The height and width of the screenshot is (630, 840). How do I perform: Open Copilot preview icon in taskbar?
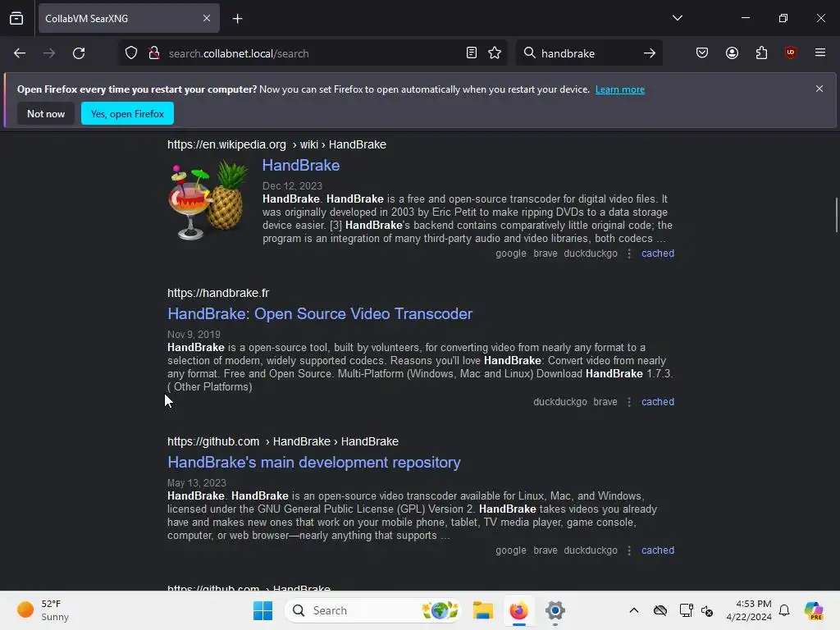[x=814, y=610]
